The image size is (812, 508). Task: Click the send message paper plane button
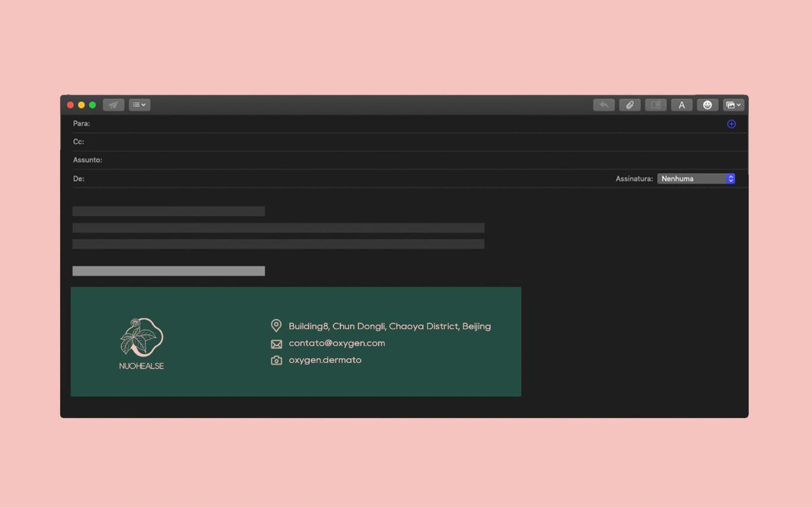click(x=113, y=105)
